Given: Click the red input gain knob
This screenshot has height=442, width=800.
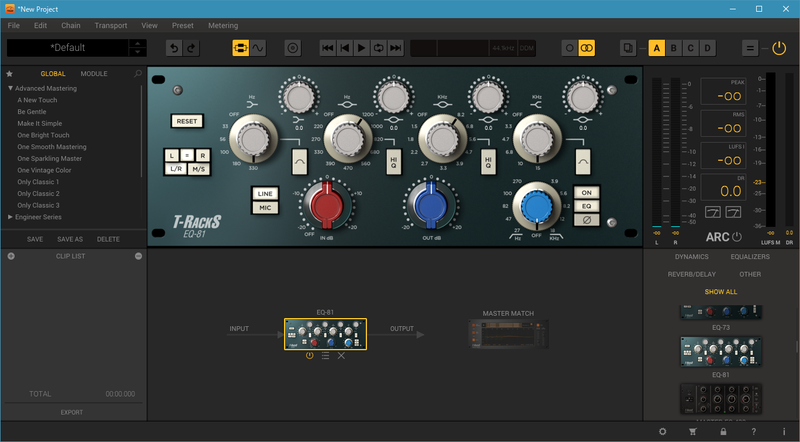Looking at the screenshot, I should coord(327,205).
